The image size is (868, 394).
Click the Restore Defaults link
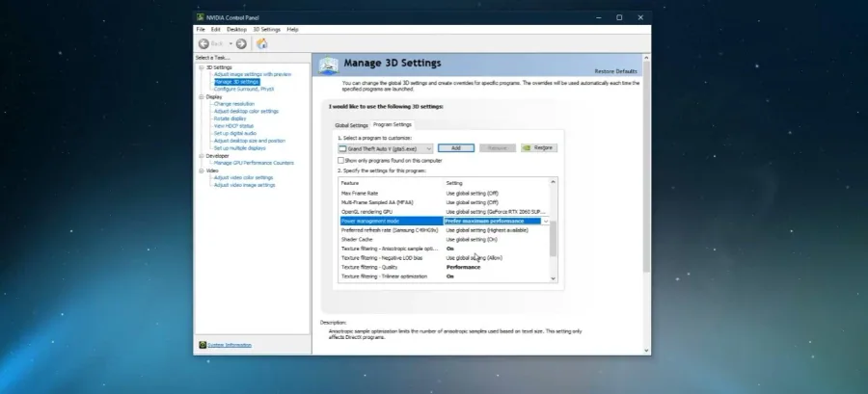(615, 71)
